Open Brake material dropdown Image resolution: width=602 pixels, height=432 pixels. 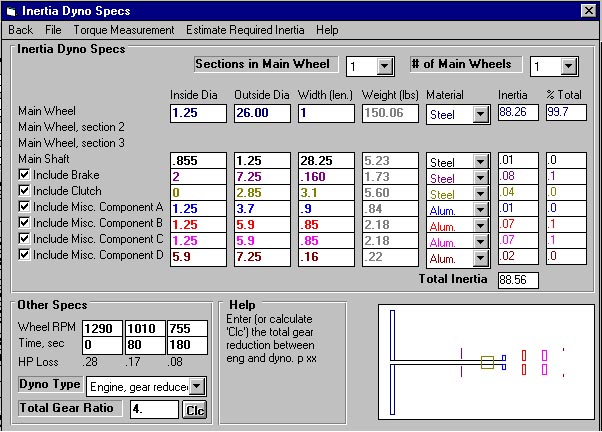[481, 178]
